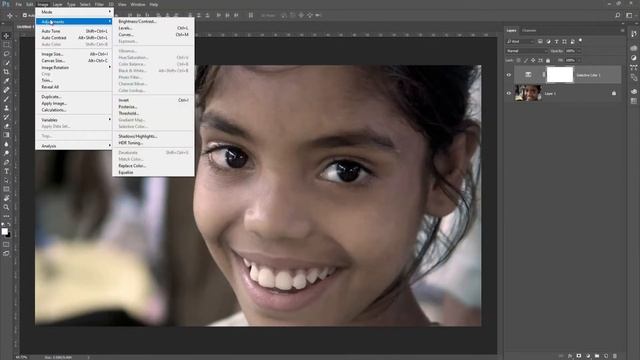Select the Clone Stamp tool
640x360 pixels.
tap(6, 108)
